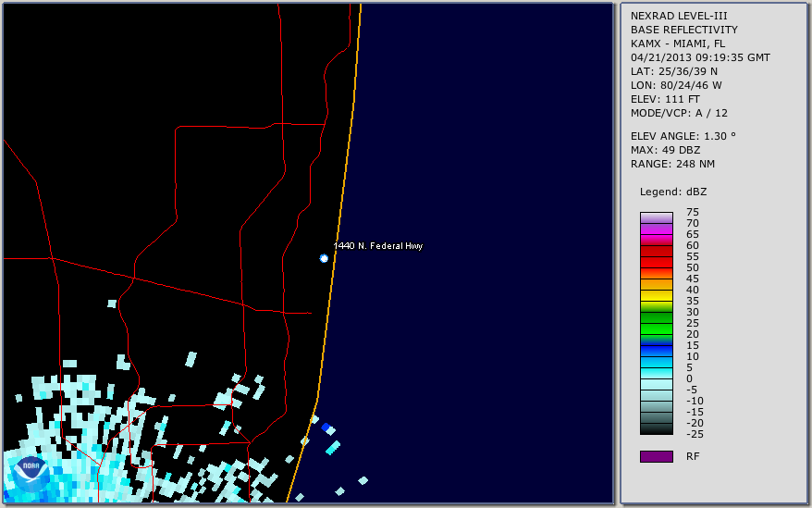Click the dark blue radar echo offshore

tap(326, 427)
